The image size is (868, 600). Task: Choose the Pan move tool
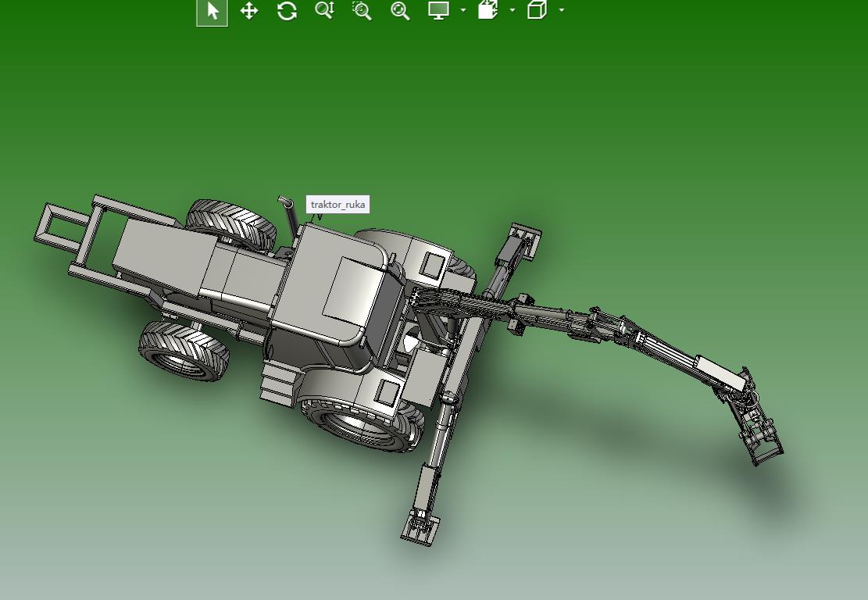[249, 11]
